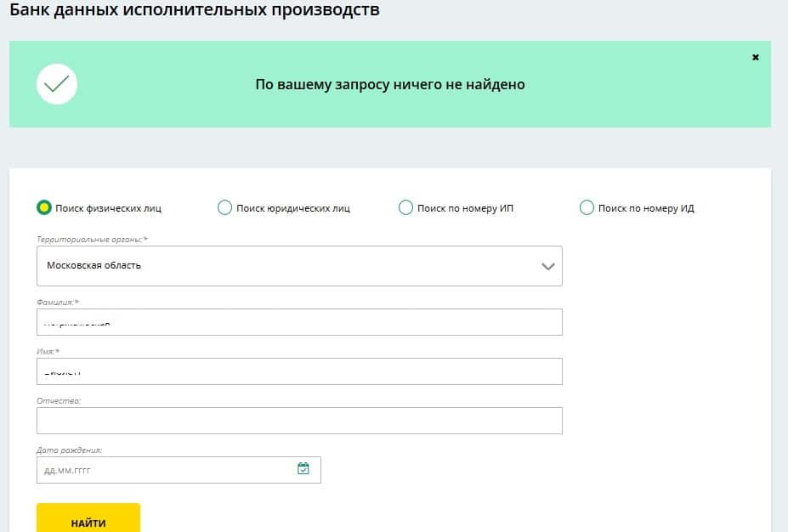Click the green checkmark circle icon

(57, 84)
